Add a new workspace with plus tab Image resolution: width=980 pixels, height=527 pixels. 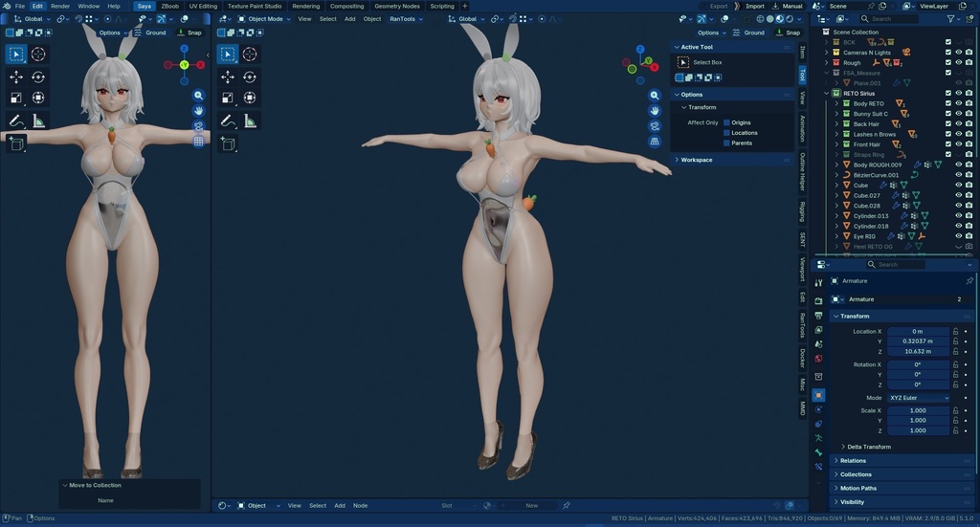(464, 7)
